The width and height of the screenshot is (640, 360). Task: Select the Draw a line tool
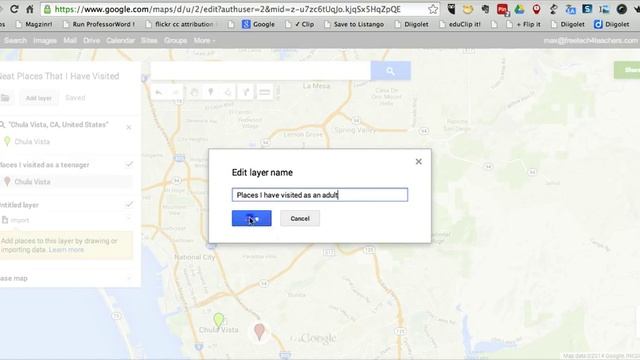click(228, 93)
